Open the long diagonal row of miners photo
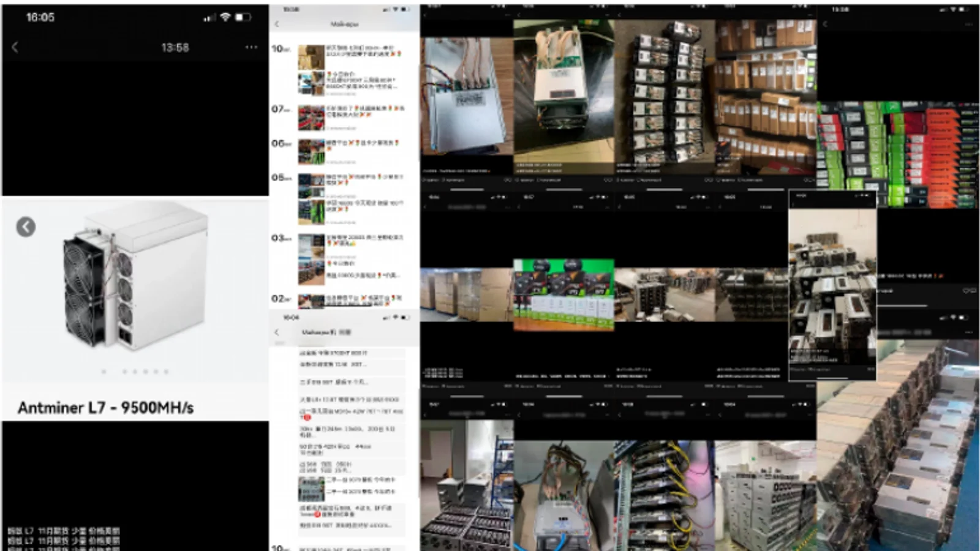980x551 pixels. [x=898, y=444]
